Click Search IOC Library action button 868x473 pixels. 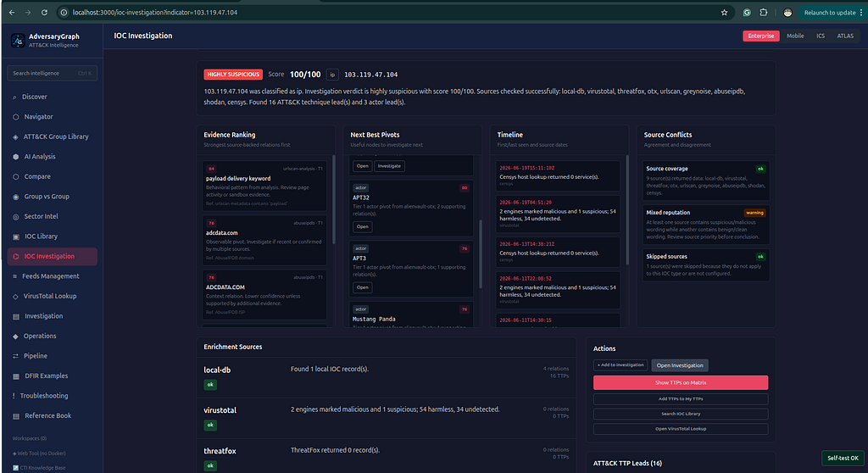pyautogui.click(x=681, y=414)
